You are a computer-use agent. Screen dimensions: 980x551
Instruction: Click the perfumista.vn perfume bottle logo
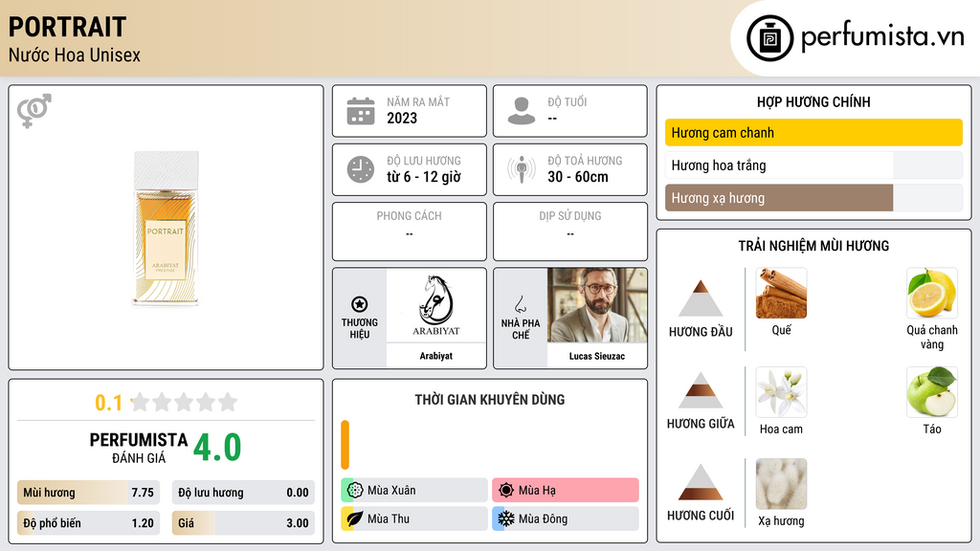[769, 38]
